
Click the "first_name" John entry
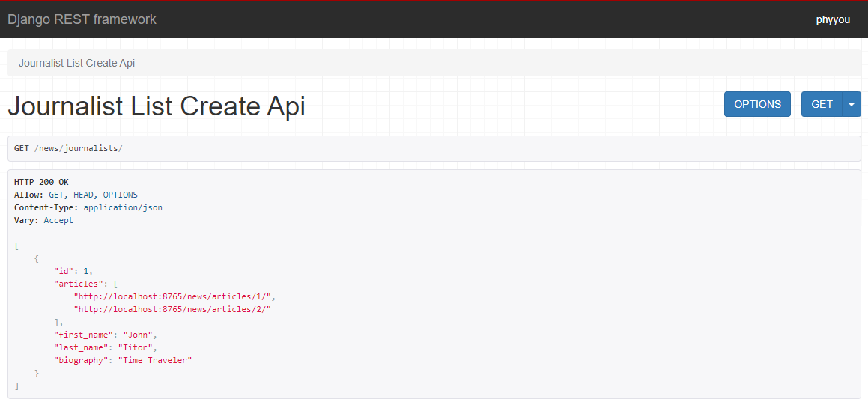point(105,335)
